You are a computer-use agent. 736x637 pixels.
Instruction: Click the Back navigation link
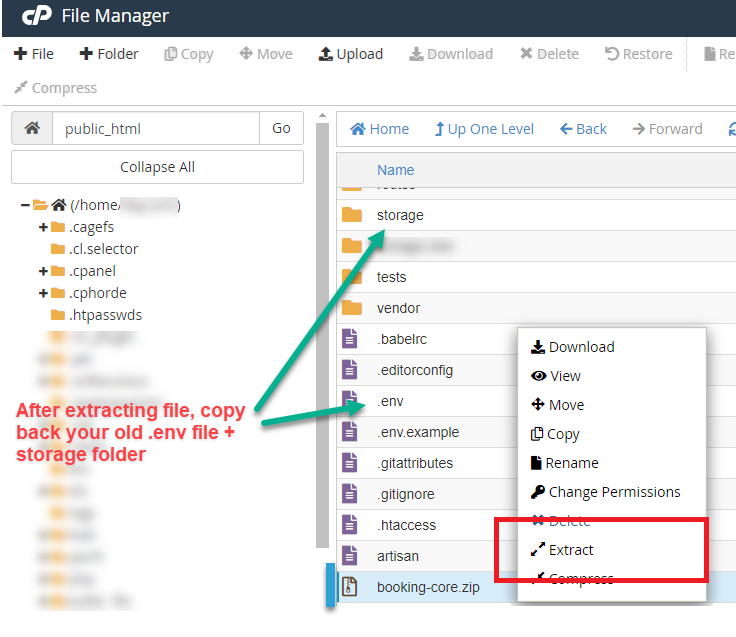click(x=583, y=129)
